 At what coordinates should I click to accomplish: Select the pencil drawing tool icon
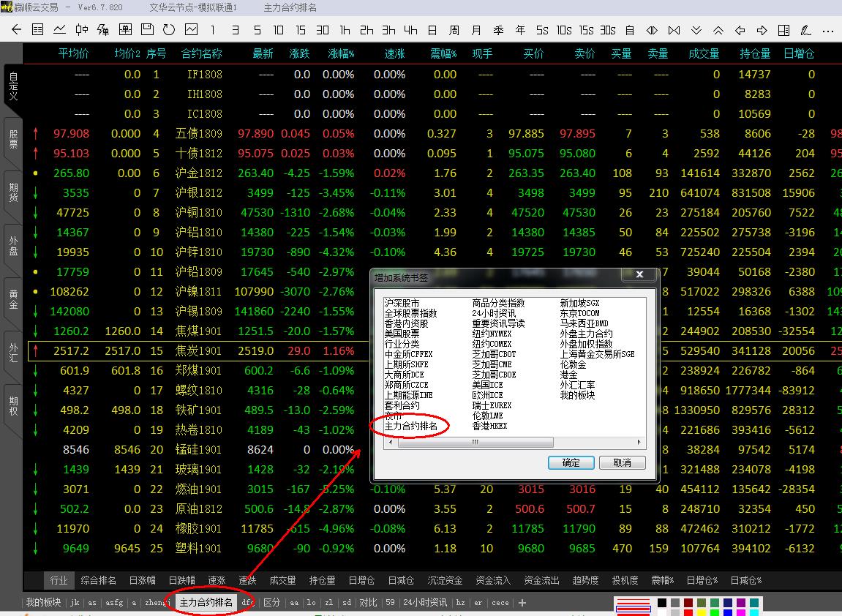click(805, 30)
